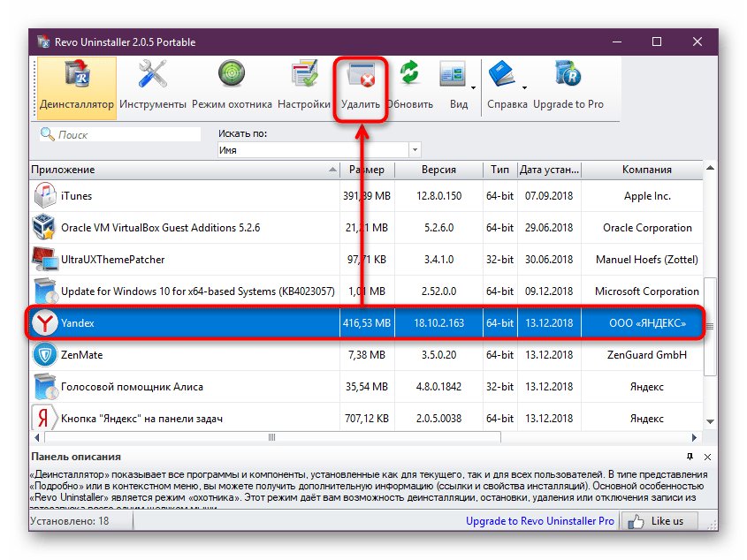Pin the Панель описания panel
The height and width of the screenshot is (560, 747).
(690, 458)
